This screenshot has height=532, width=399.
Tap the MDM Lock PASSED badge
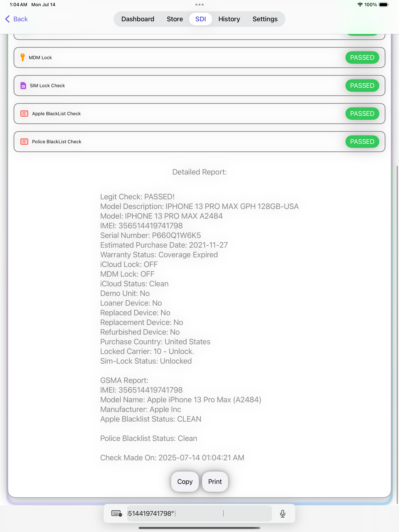[362, 57]
